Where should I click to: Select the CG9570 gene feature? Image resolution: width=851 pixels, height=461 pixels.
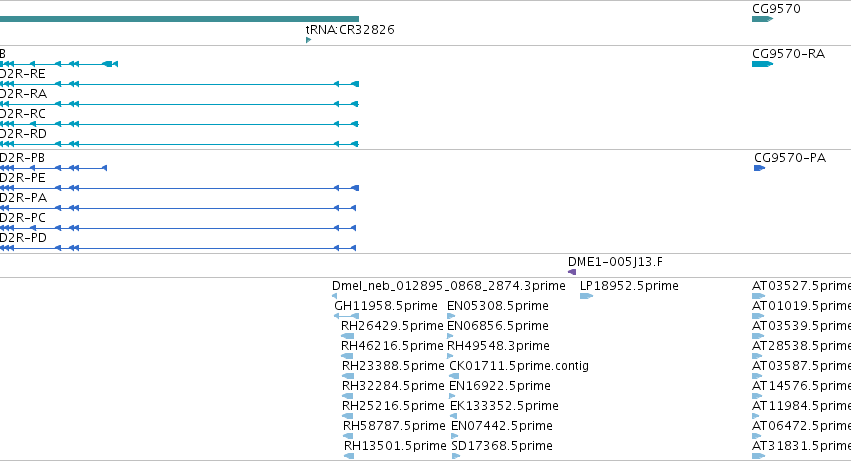[x=776, y=9]
